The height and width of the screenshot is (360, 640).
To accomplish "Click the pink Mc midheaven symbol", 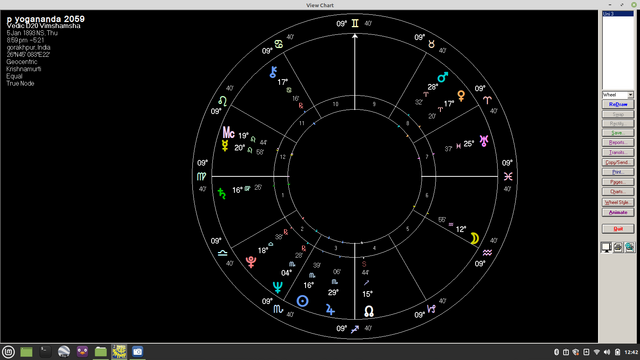I will (228, 133).
